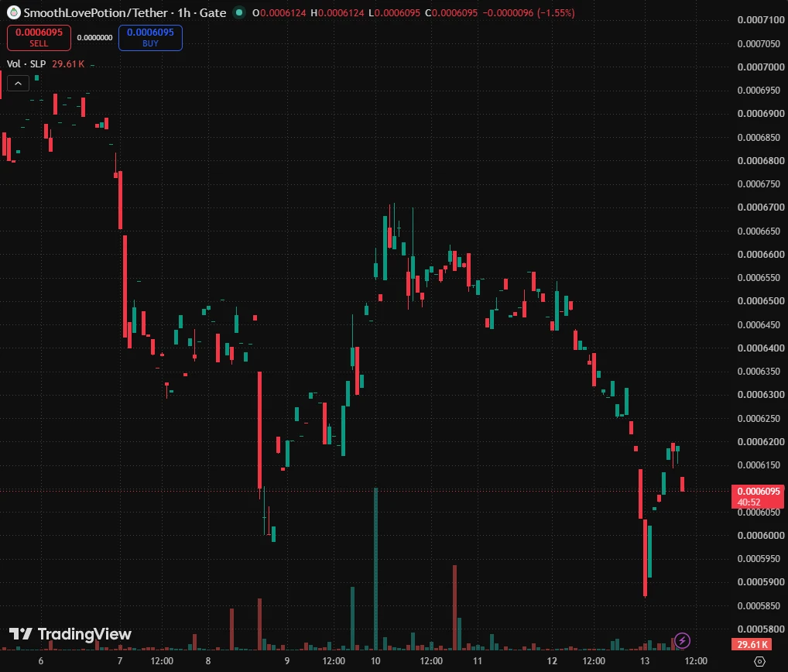Click the 0.0007000 price axis label
The height and width of the screenshot is (672, 788).
click(761, 67)
